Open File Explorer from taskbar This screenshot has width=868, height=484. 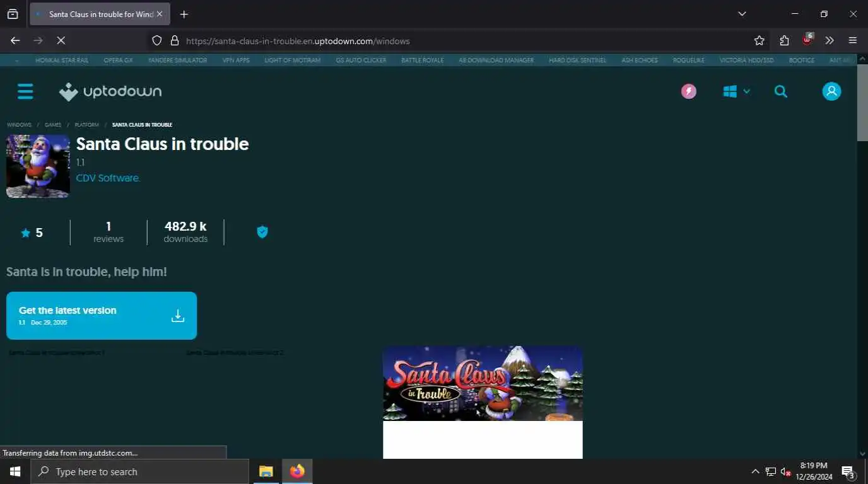(266, 471)
